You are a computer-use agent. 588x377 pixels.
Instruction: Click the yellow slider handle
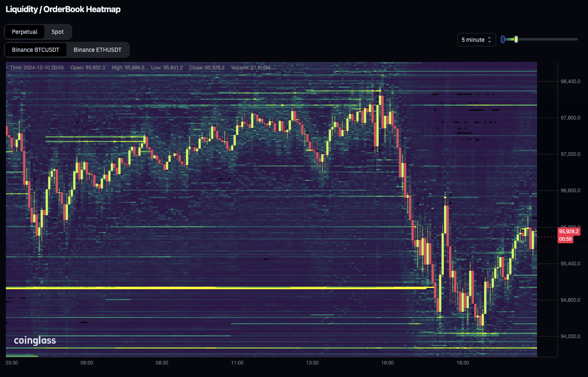click(516, 39)
